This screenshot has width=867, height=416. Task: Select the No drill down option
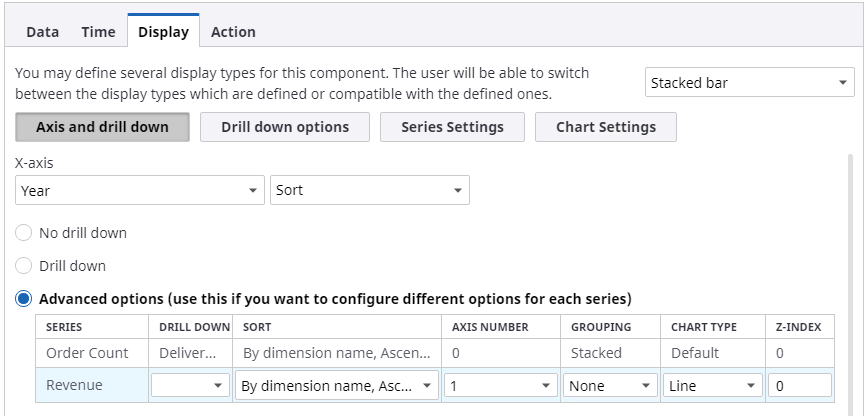tap(24, 233)
